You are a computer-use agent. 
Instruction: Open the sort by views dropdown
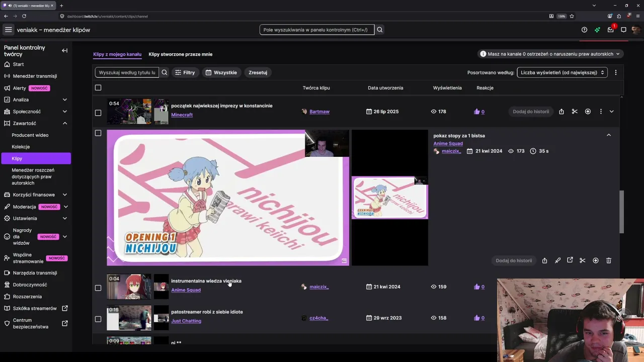pyautogui.click(x=562, y=72)
